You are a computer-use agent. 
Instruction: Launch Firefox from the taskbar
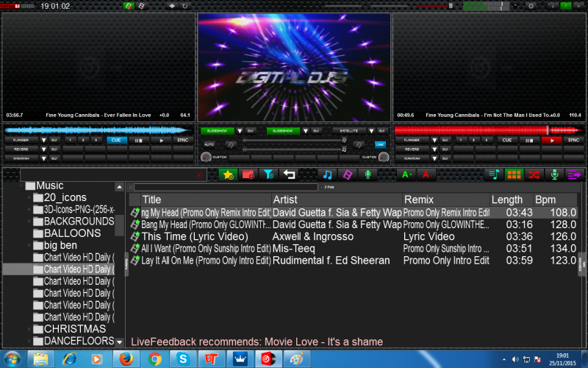click(126, 359)
